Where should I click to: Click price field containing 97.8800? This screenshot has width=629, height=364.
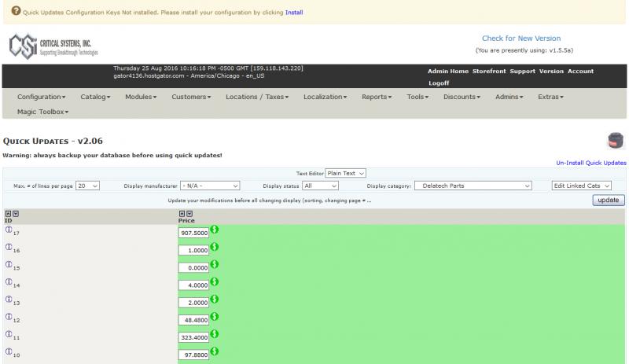pyautogui.click(x=193, y=355)
